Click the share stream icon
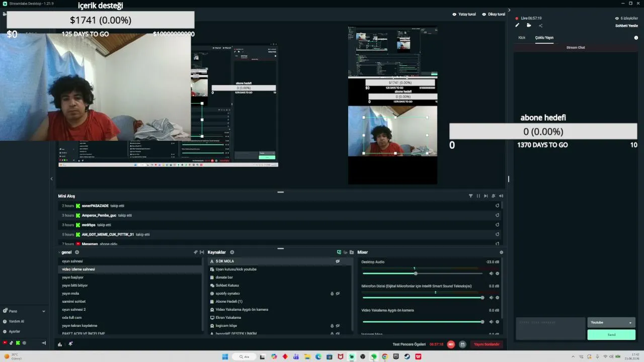Screen dimensions: 644x362 pos(541,25)
